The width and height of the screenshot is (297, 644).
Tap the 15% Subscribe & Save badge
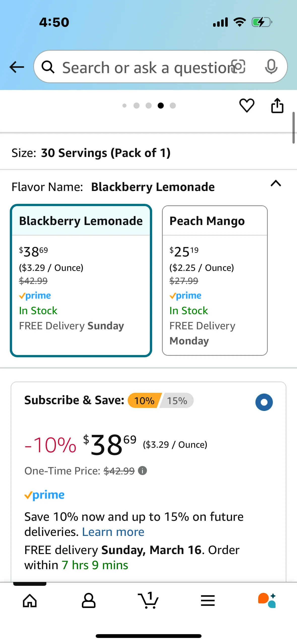tap(177, 401)
